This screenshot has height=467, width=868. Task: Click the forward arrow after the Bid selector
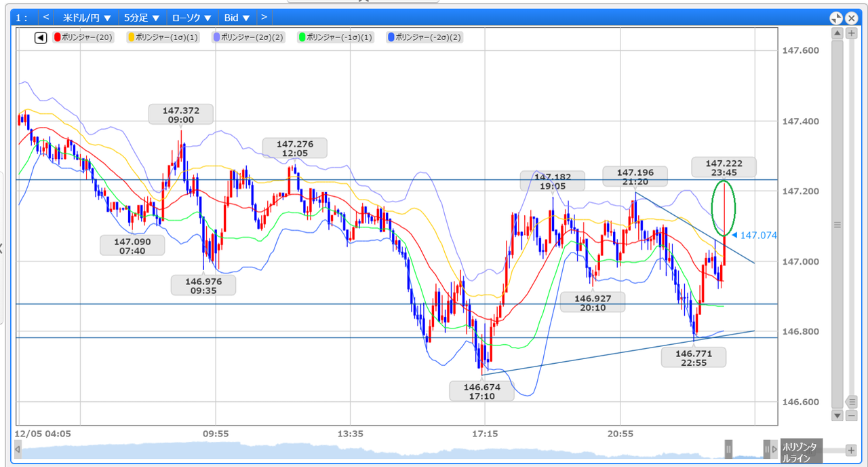pos(264,18)
